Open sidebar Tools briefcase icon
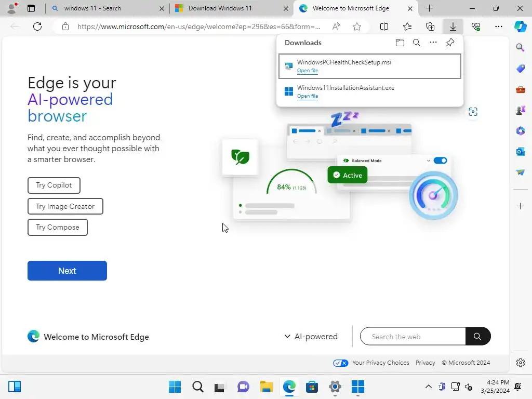 520,89
